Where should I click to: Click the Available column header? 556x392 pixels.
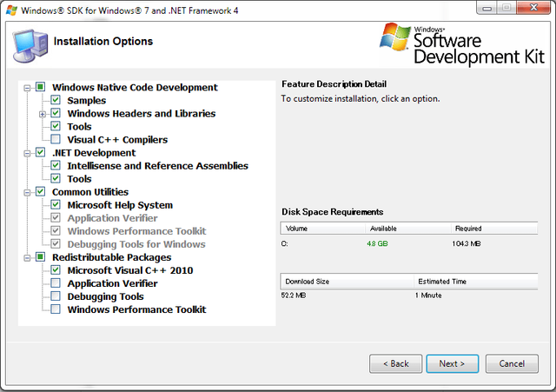coord(408,229)
